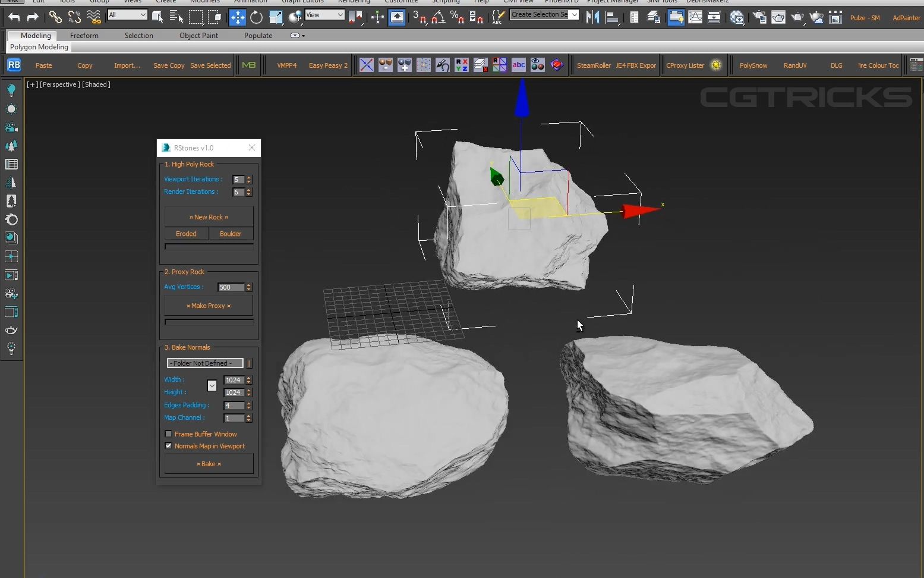
Task: Click the light bulb icon in left sidebar
Action: 11,90
